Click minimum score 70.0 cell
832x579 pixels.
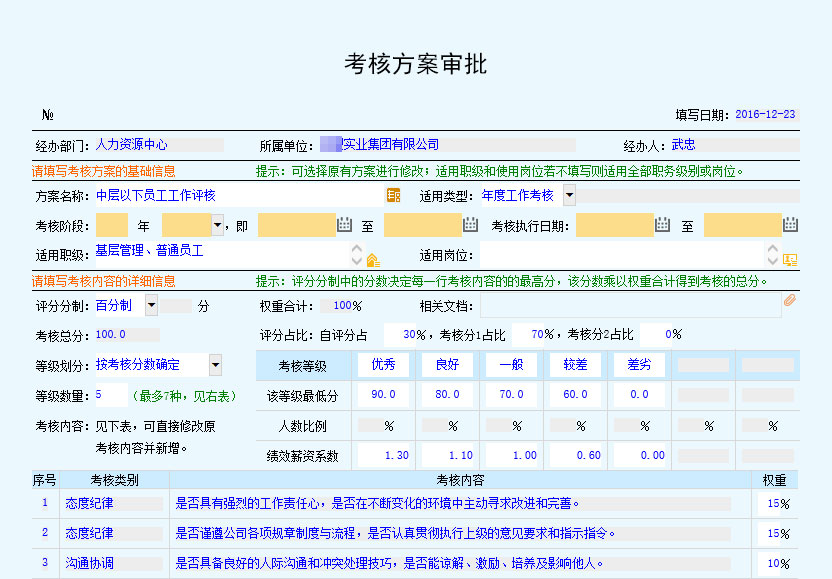(x=512, y=394)
